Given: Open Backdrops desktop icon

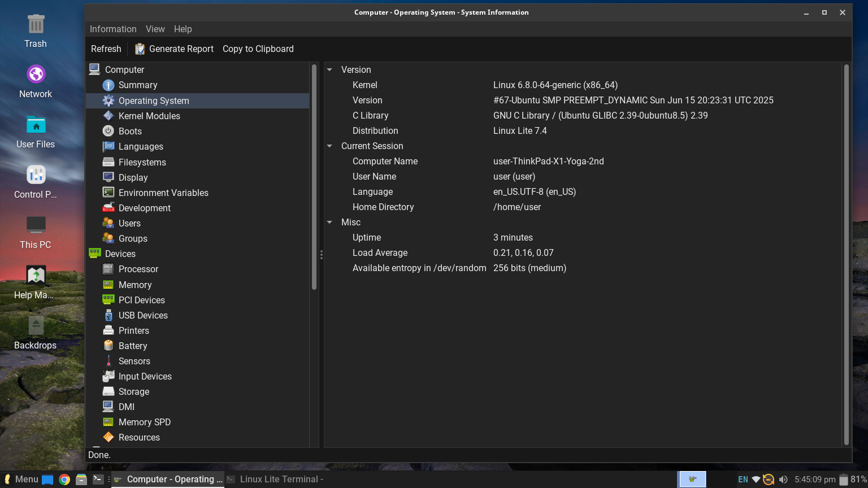Looking at the screenshot, I should pyautogui.click(x=36, y=333).
